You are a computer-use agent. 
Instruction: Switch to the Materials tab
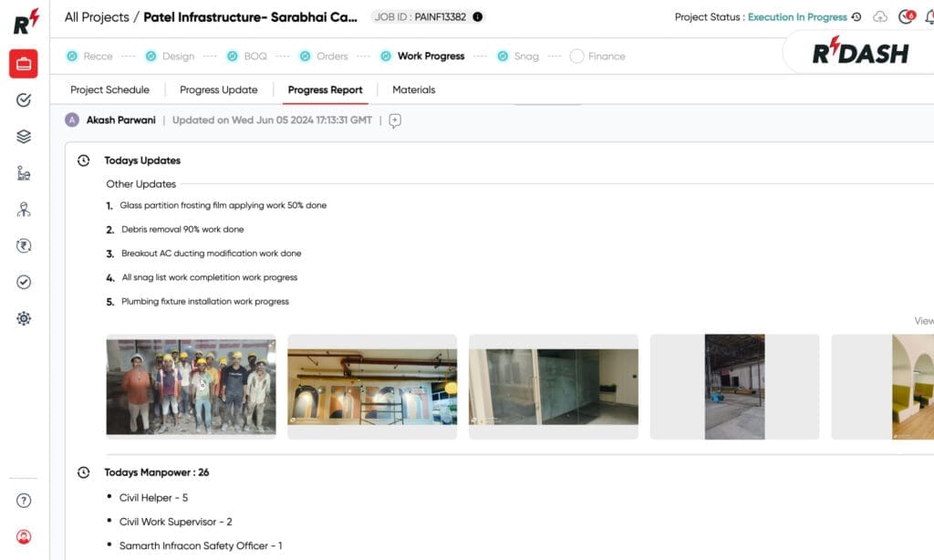pos(413,89)
